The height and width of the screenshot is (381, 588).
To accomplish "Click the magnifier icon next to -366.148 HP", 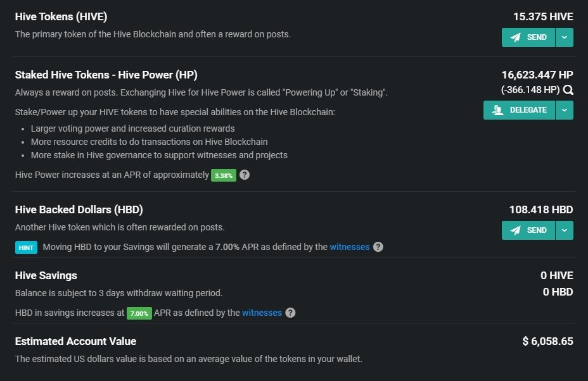I will point(568,90).
